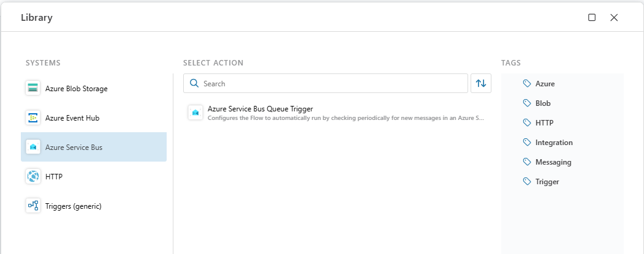Open the Azure Event Hub system
Screen dimensions: 644x254
(x=72, y=118)
